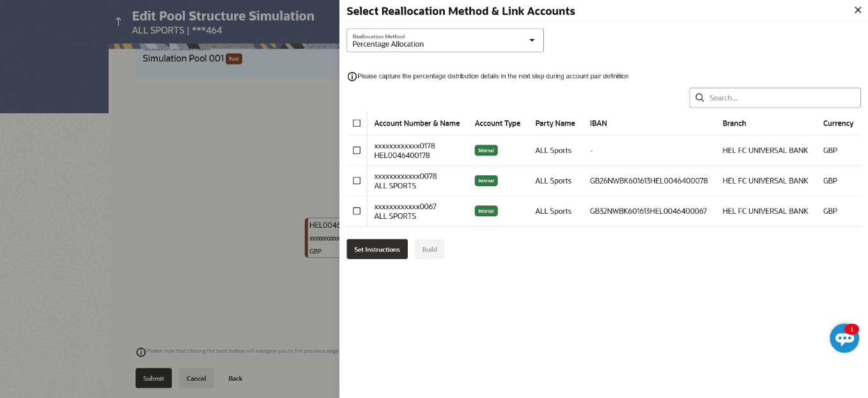Image resolution: width=868 pixels, height=398 pixels.
Task: Click the Pool tag next to Simulation Pool 001
Action: [x=234, y=59]
